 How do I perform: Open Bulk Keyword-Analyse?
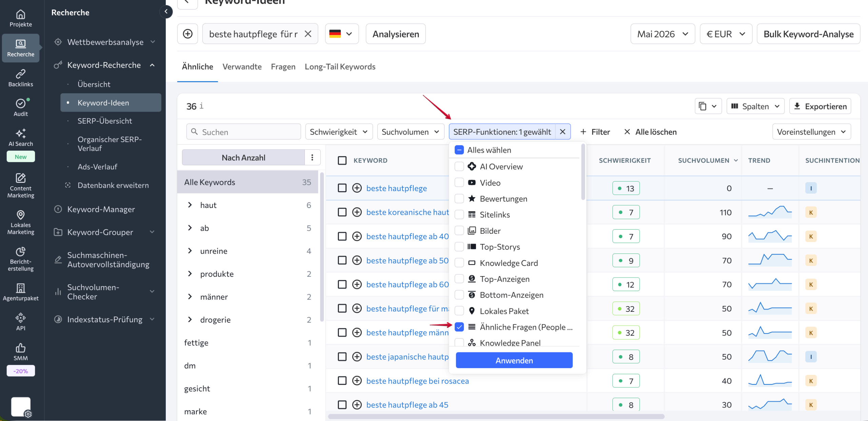(x=808, y=34)
